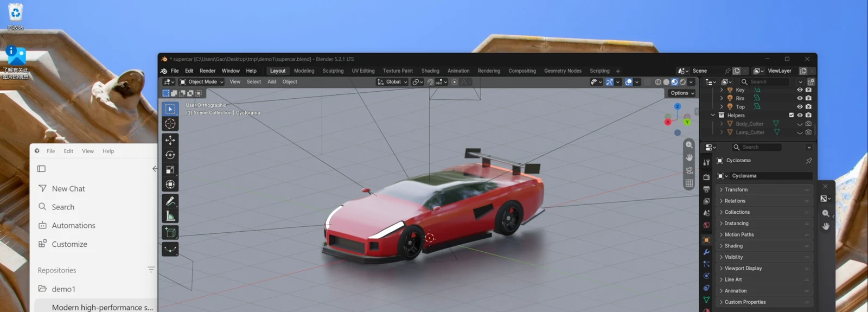Image resolution: width=868 pixels, height=312 pixels.
Task: Open Global transform orientation dropdown
Action: click(x=392, y=82)
